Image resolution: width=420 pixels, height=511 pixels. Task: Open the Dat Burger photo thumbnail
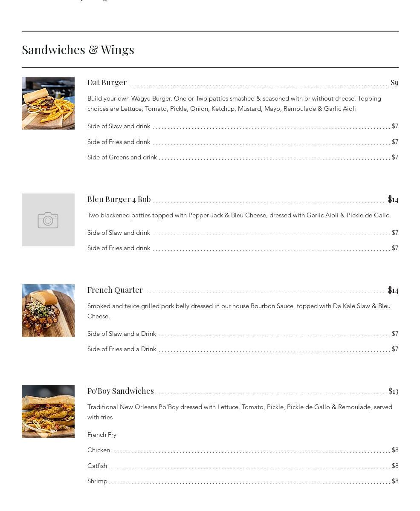(x=48, y=103)
